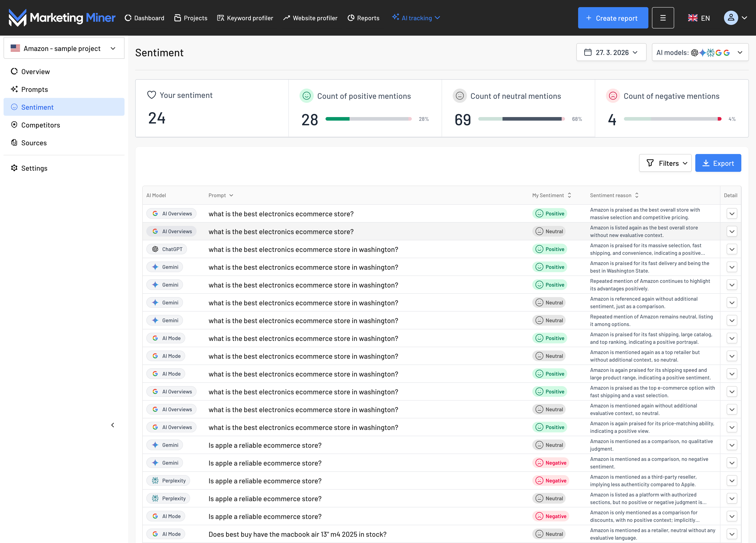Open the hamburger menu icon
Image resolution: width=756 pixels, height=543 pixels.
(663, 18)
